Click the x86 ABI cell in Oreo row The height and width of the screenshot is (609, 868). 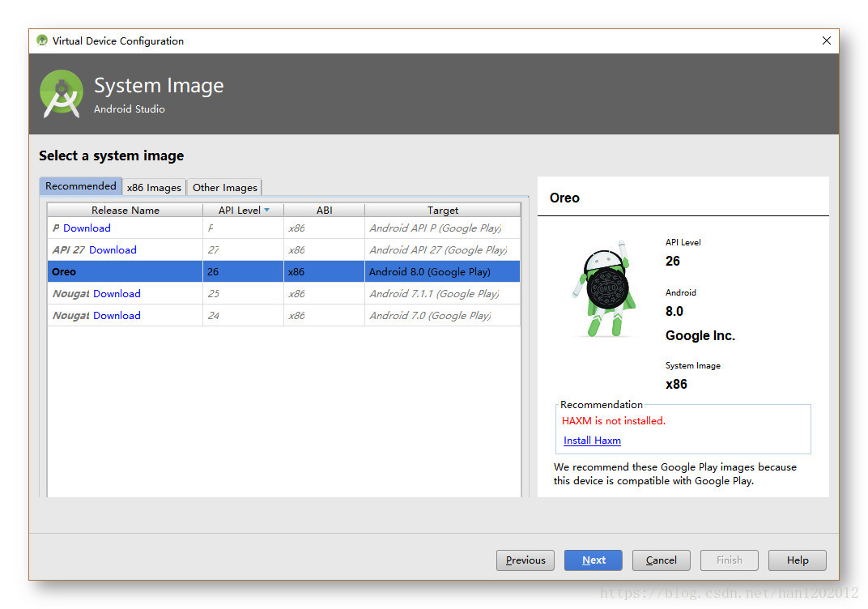tap(324, 272)
